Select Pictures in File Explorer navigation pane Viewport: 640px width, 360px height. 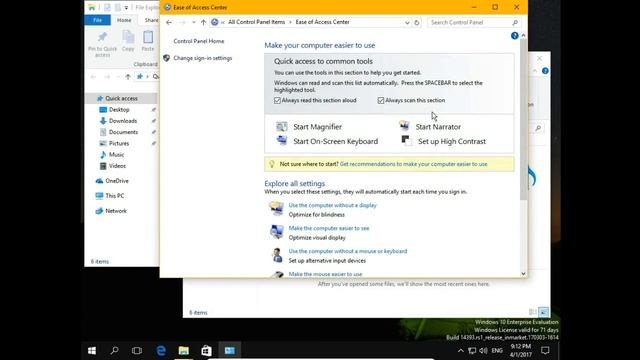[x=119, y=143]
